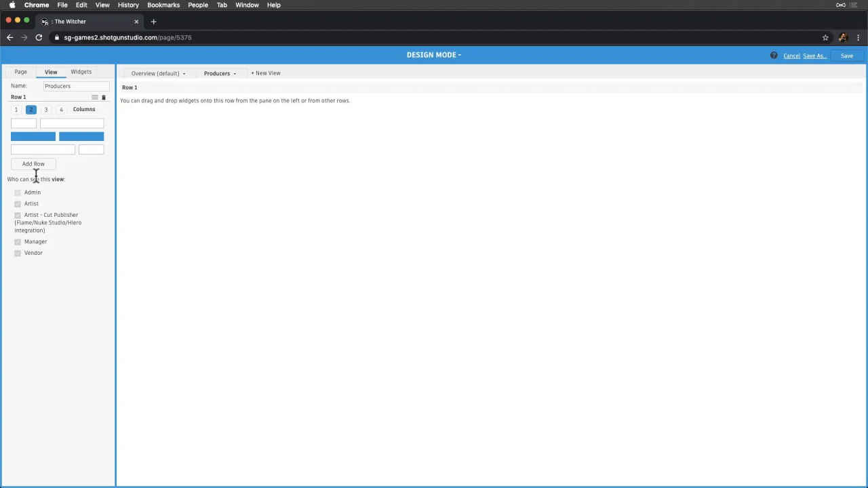The image size is (868, 488).
Task: Open the Design Mode dropdown in header
Action: point(434,55)
